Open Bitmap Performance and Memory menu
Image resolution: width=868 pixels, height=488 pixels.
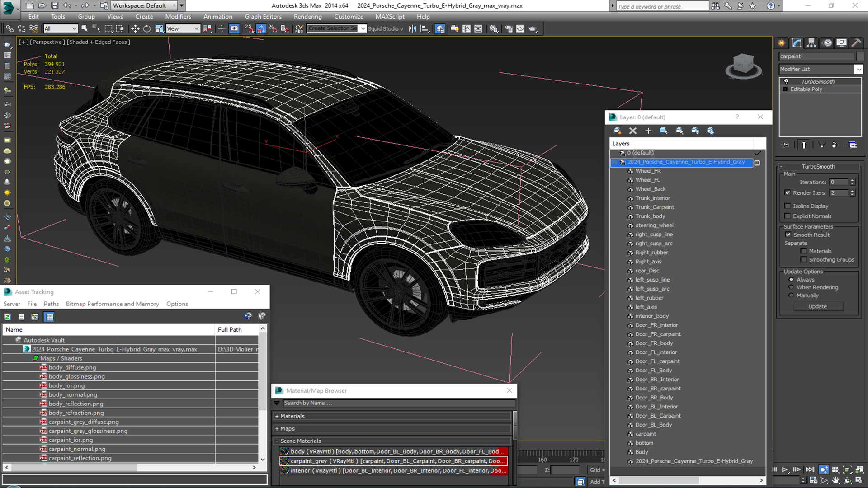113,304
